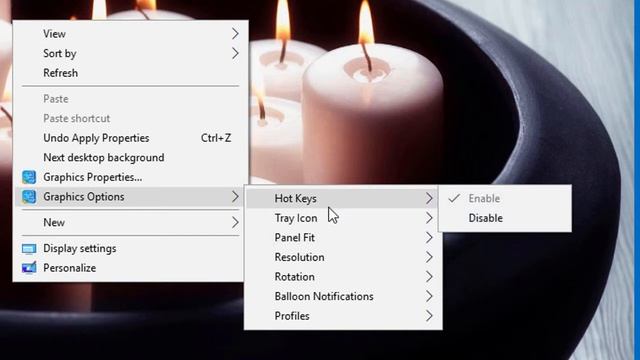Expand the Tray Icon submenu arrow

[x=429, y=218]
